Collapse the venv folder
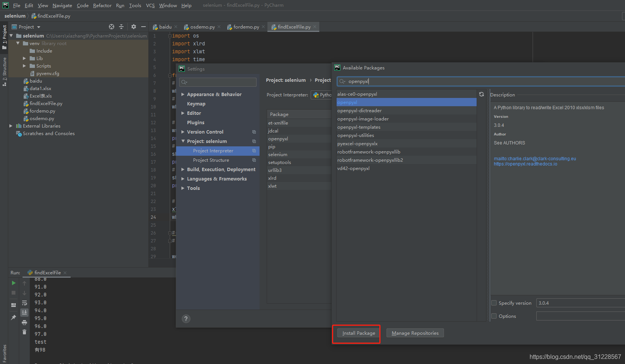625x364 pixels. (18, 43)
